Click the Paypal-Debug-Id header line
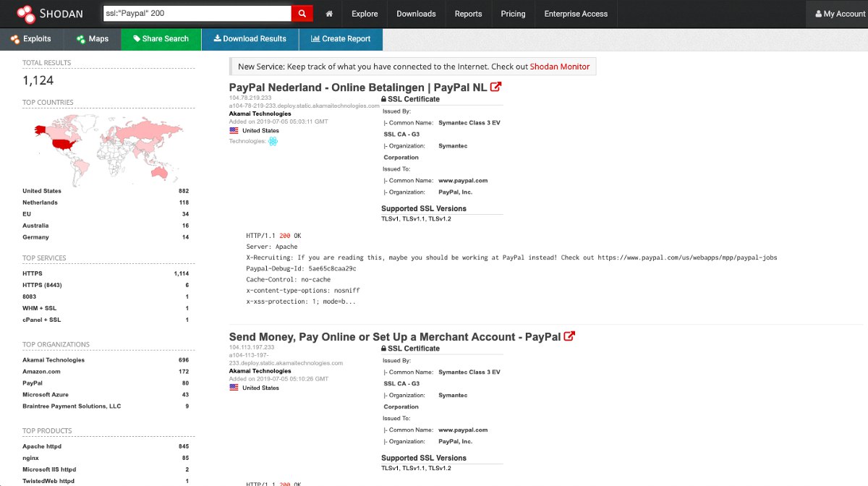868x486 pixels. (301, 268)
